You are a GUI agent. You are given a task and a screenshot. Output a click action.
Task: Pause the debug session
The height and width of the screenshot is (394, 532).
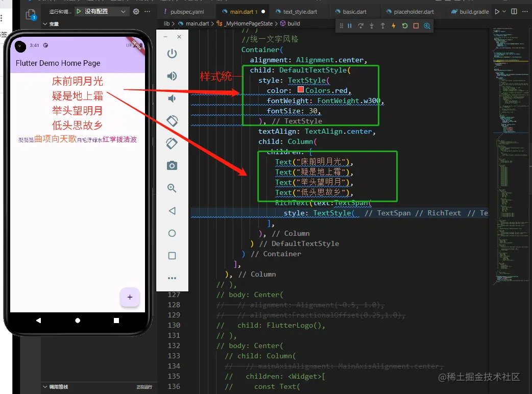coord(349,26)
